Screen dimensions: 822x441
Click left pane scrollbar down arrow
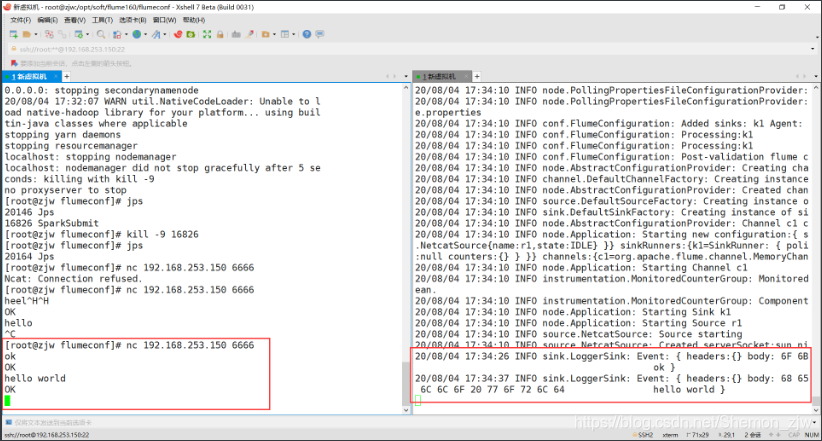point(406,410)
